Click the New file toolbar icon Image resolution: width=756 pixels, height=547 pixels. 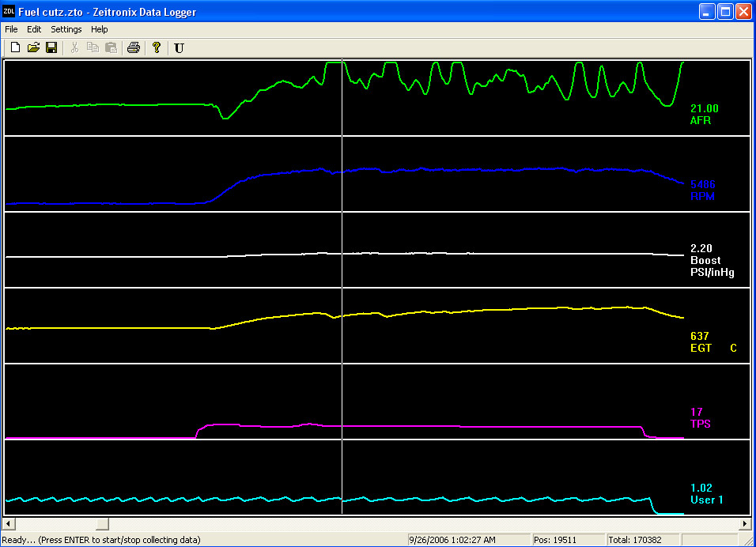[x=15, y=48]
